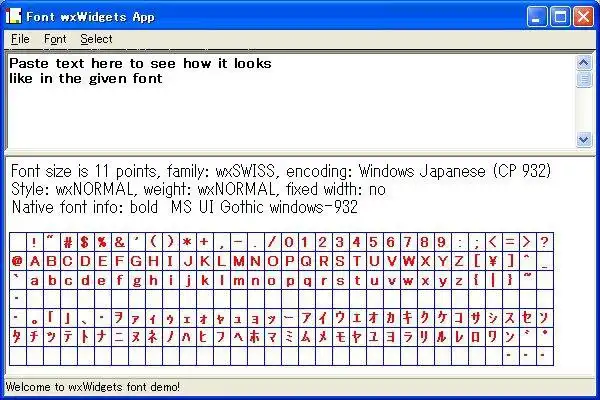
Task: Click the app icon in the title bar
Action: pos(13,16)
